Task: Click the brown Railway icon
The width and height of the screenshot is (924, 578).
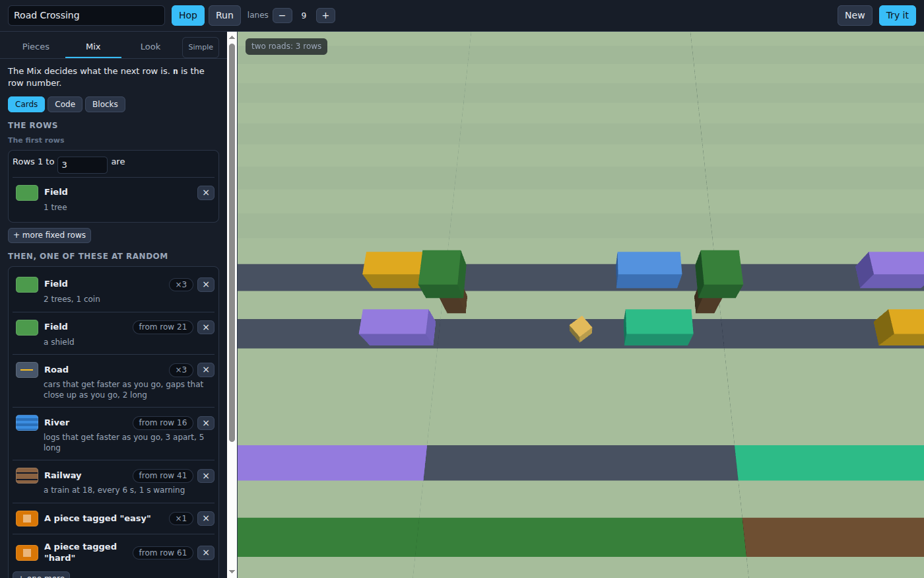Action: [27, 476]
